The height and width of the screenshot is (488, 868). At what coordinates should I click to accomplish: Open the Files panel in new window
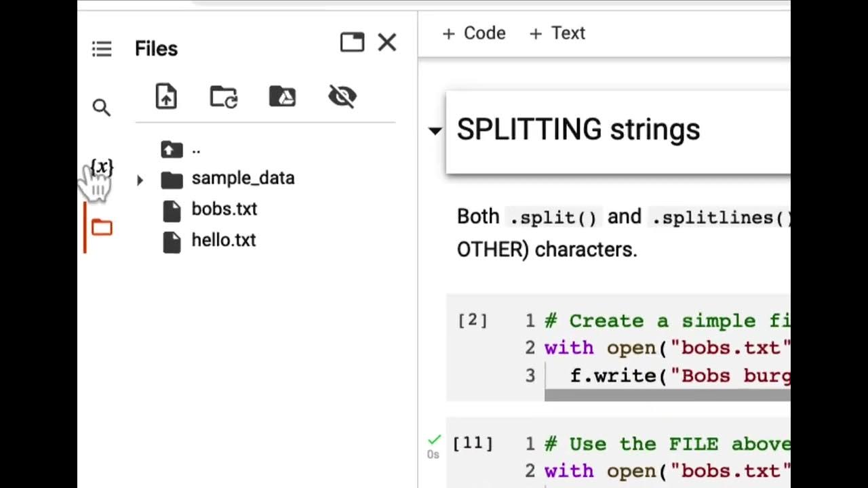pyautogui.click(x=352, y=43)
